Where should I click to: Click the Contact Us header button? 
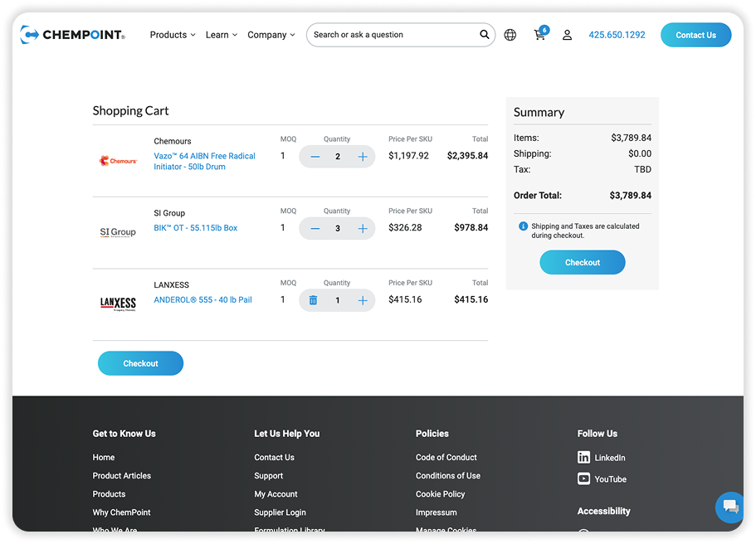point(695,35)
